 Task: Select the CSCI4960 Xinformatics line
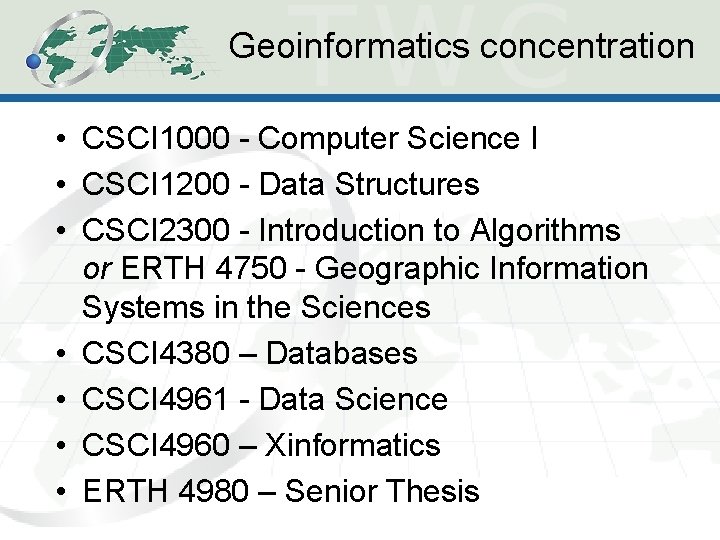click(x=261, y=445)
